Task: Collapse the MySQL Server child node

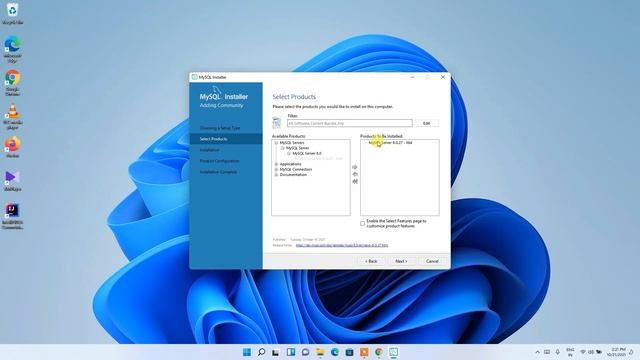Action: tap(282, 148)
